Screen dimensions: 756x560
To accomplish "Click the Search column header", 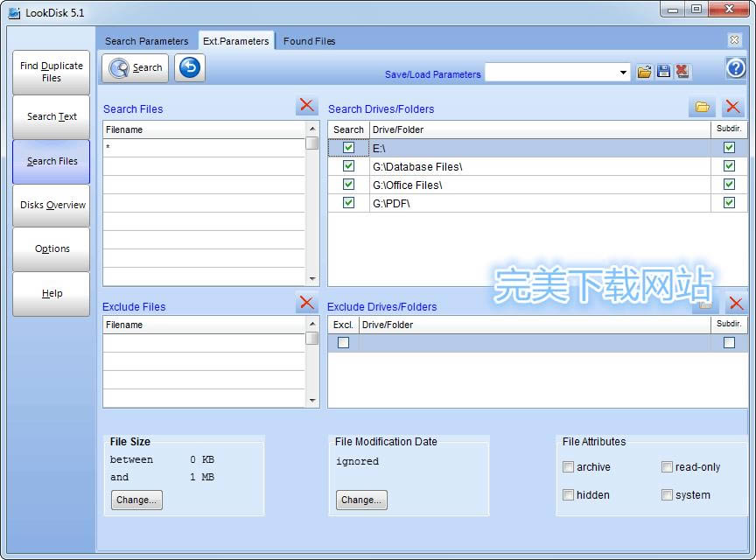I will point(348,129).
